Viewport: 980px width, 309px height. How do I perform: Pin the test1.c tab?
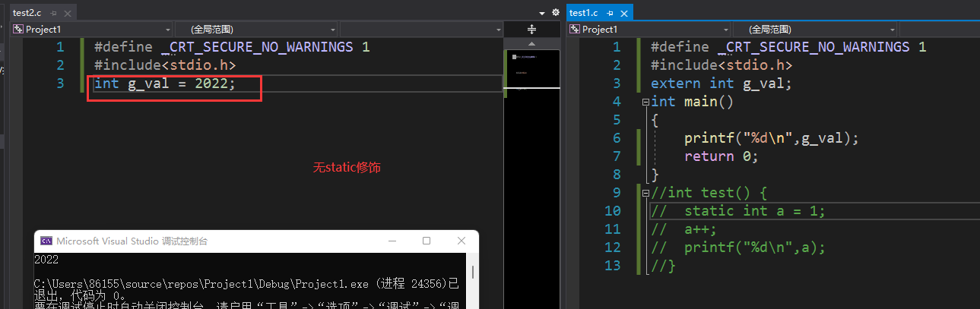coord(610,13)
